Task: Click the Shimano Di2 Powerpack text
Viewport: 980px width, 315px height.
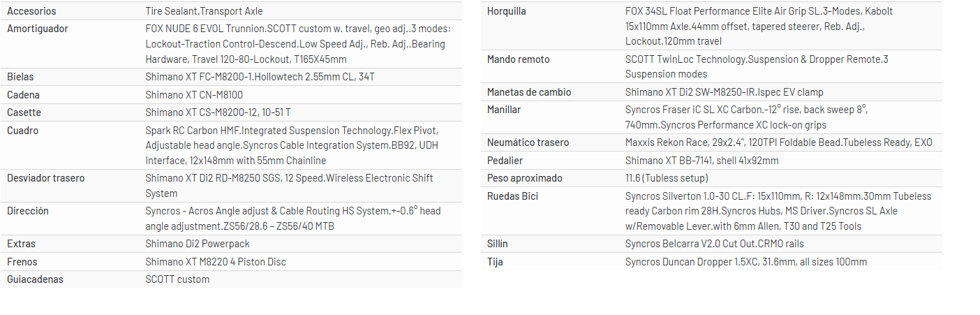Action: click(x=198, y=244)
